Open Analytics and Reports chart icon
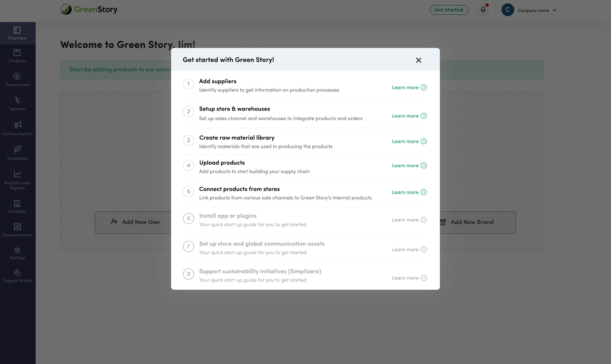 [17, 174]
